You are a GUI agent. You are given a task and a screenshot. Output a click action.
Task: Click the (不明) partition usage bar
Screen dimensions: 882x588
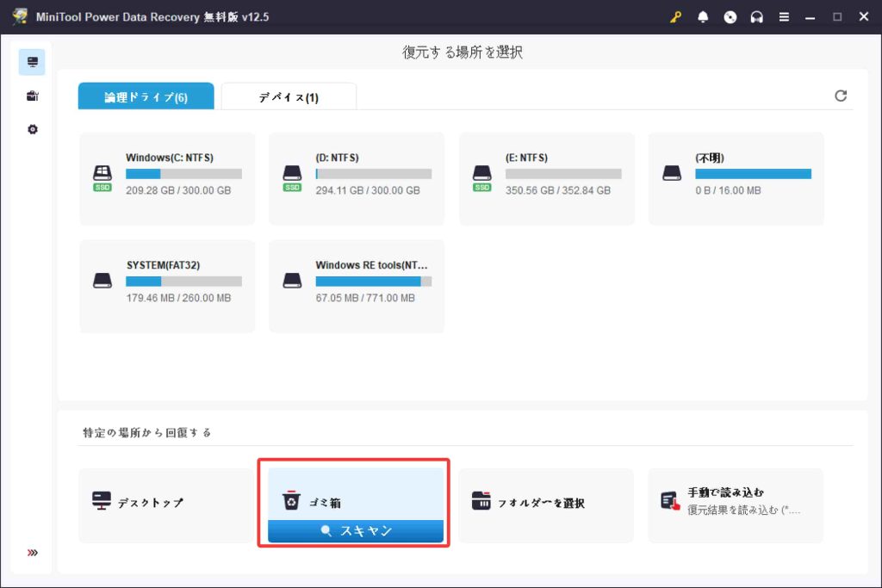pos(753,174)
